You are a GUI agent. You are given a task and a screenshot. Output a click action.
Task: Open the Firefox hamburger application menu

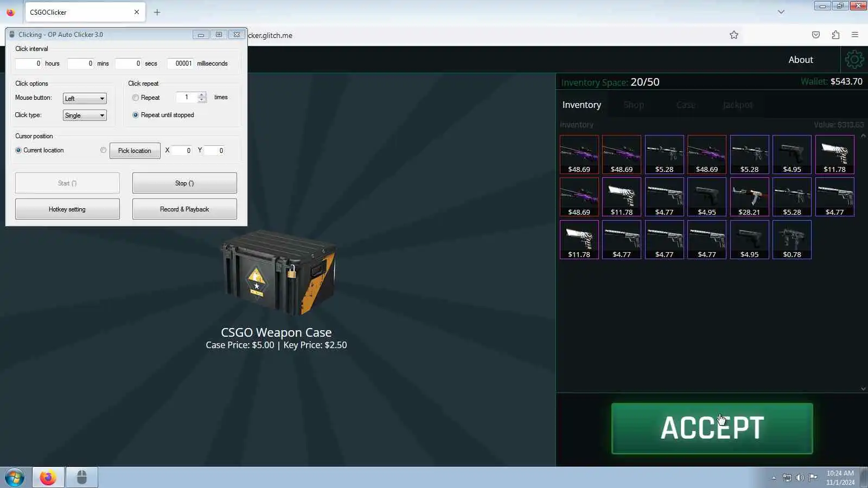pyautogui.click(x=855, y=35)
